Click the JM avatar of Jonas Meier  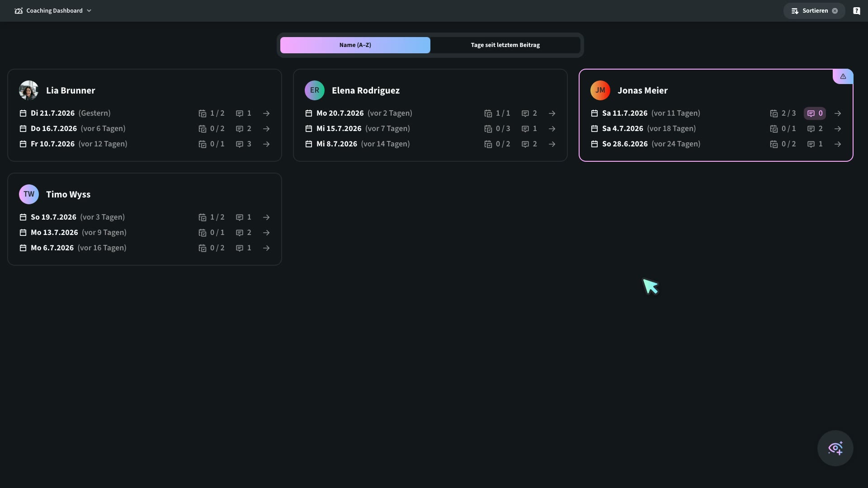[x=600, y=90]
